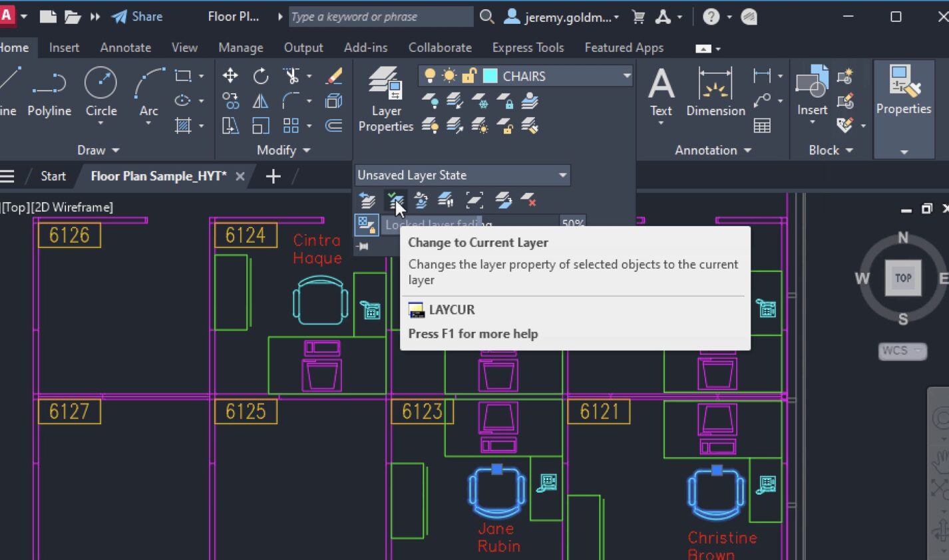This screenshot has height=560, width=949.
Task: Select the Erase tool
Action: [x=334, y=76]
